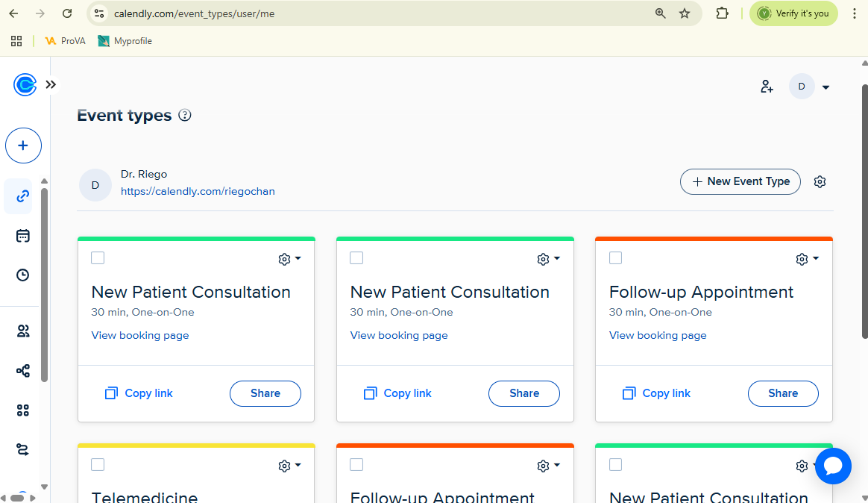Open settings dropdown on Follow-up Appointment card
Image resolution: width=868 pixels, height=503 pixels.
[x=808, y=259]
